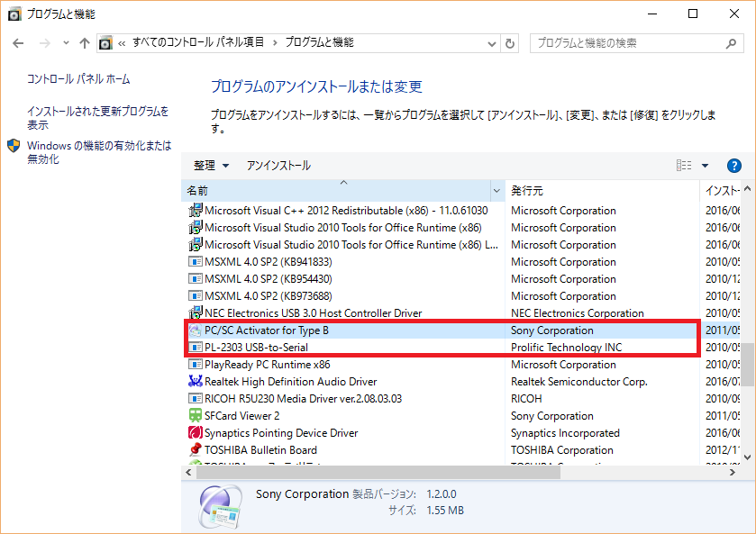
Task: Open the recent locations dropdown arrow
Action: [66, 43]
